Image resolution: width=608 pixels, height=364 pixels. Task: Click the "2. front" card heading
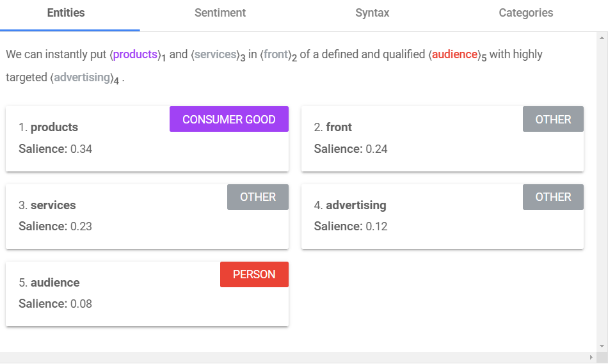tap(333, 127)
